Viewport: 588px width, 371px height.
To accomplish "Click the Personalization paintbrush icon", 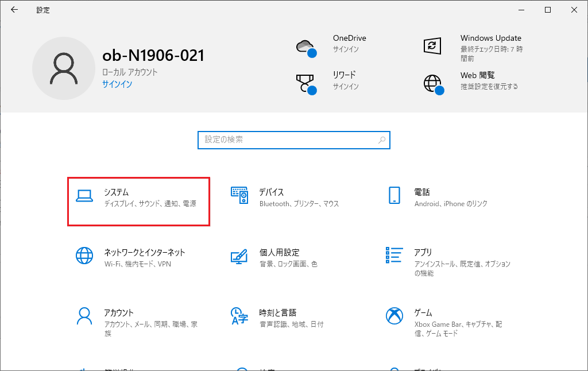I will [x=239, y=256].
